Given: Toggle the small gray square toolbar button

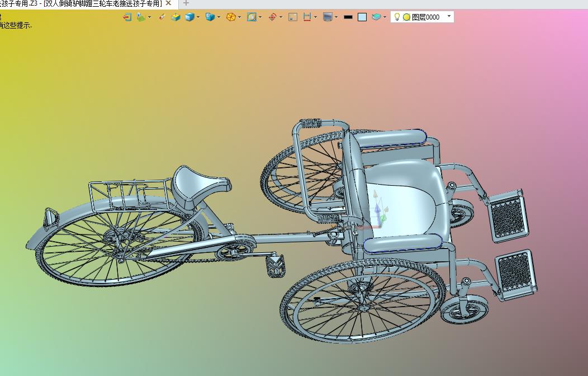Looking at the screenshot, I should [x=292, y=17].
